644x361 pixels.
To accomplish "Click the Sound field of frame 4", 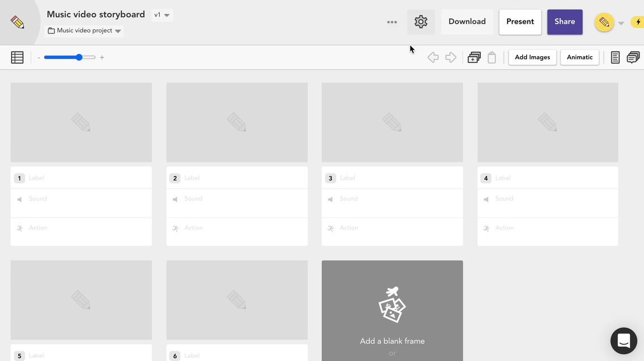I will pyautogui.click(x=548, y=203).
